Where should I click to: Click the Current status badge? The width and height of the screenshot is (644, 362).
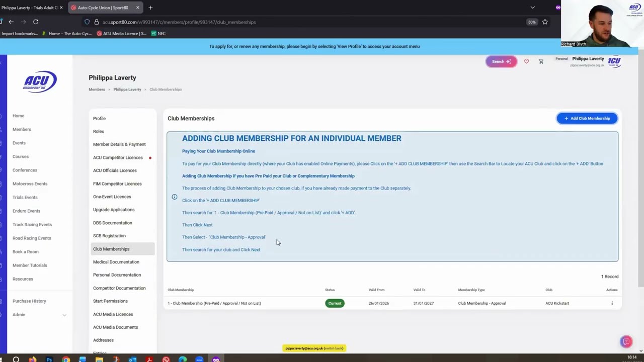[x=335, y=303]
